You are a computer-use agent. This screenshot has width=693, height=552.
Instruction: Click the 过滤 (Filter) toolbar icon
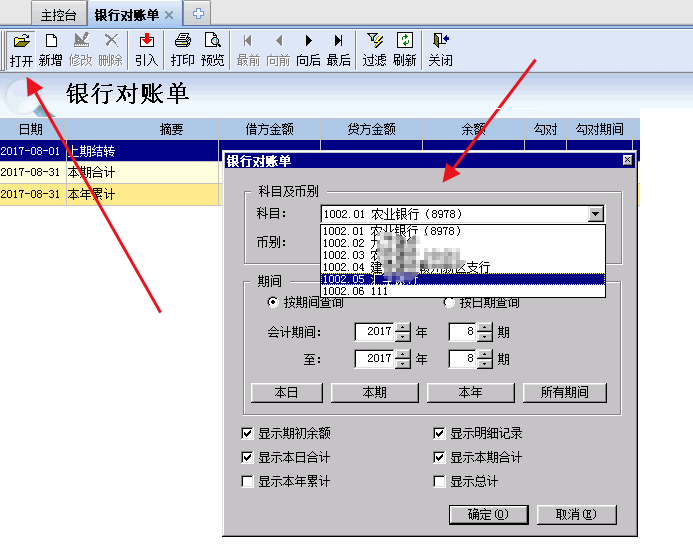point(374,49)
